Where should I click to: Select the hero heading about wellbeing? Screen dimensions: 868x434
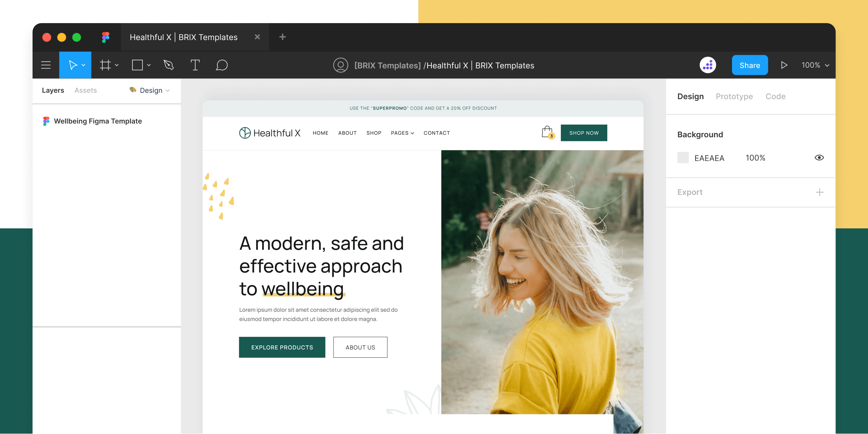[321, 267]
